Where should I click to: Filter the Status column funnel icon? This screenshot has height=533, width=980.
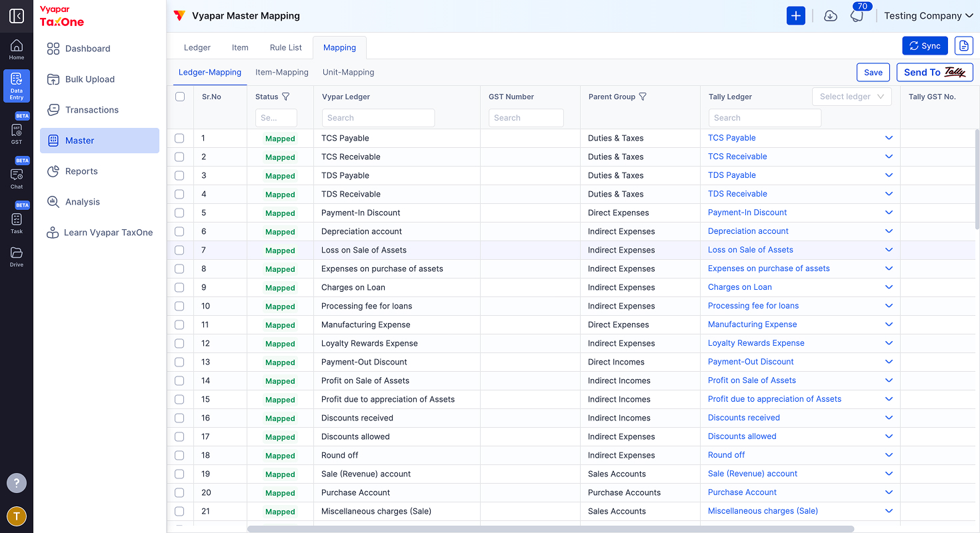(x=286, y=97)
